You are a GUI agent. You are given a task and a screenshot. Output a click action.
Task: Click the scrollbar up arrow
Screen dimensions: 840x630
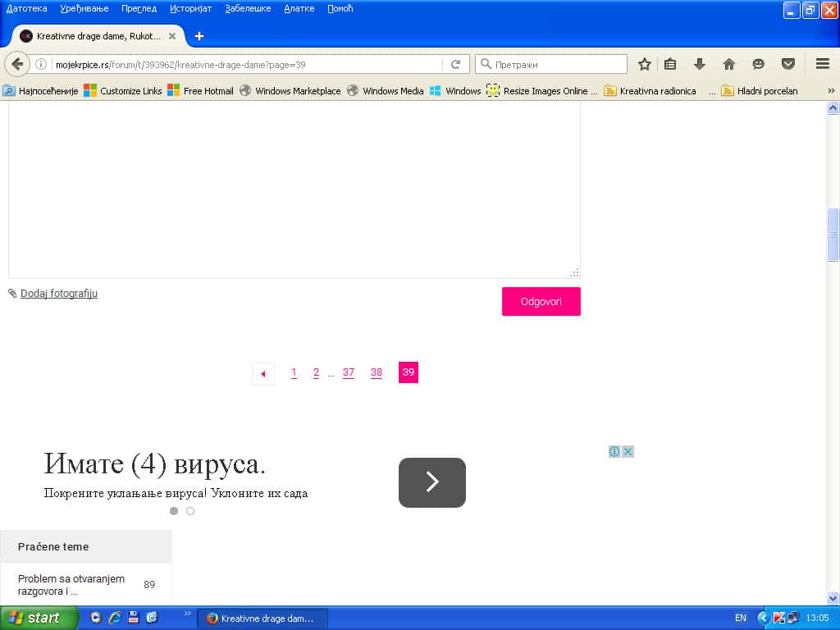(833, 107)
